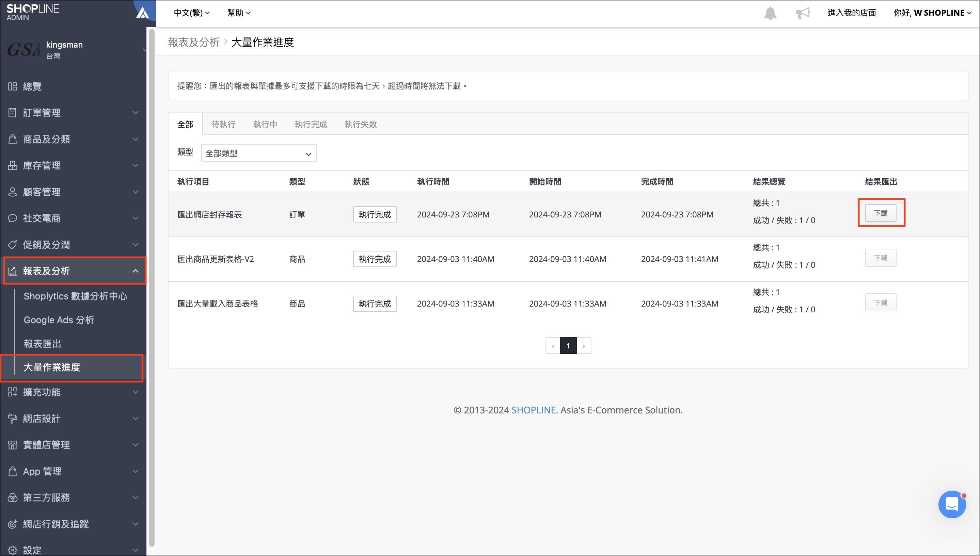The image size is (980, 556).
Task: Click the 實體店管理 store icon
Action: 13,445
